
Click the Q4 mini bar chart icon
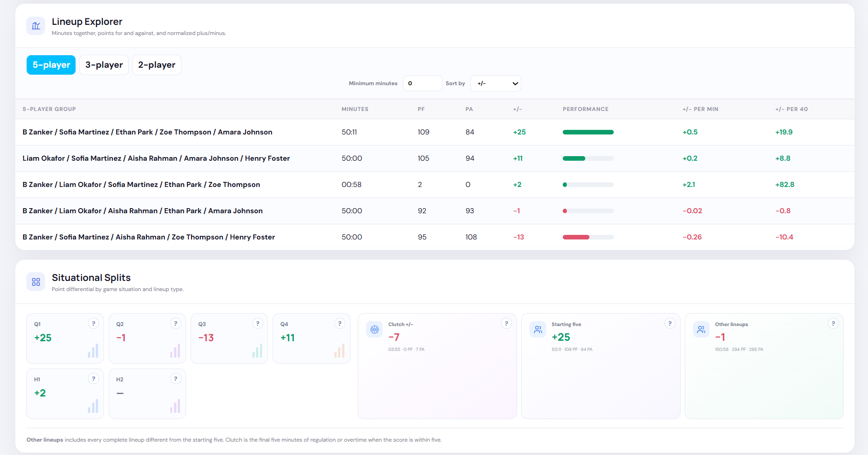(339, 351)
